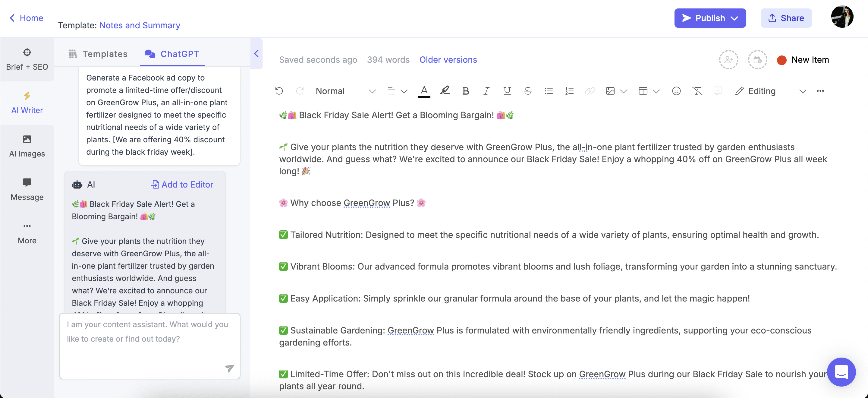Viewport: 868px width, 398px height.
Task: Go back to Home
Action: tap(26, 18)
